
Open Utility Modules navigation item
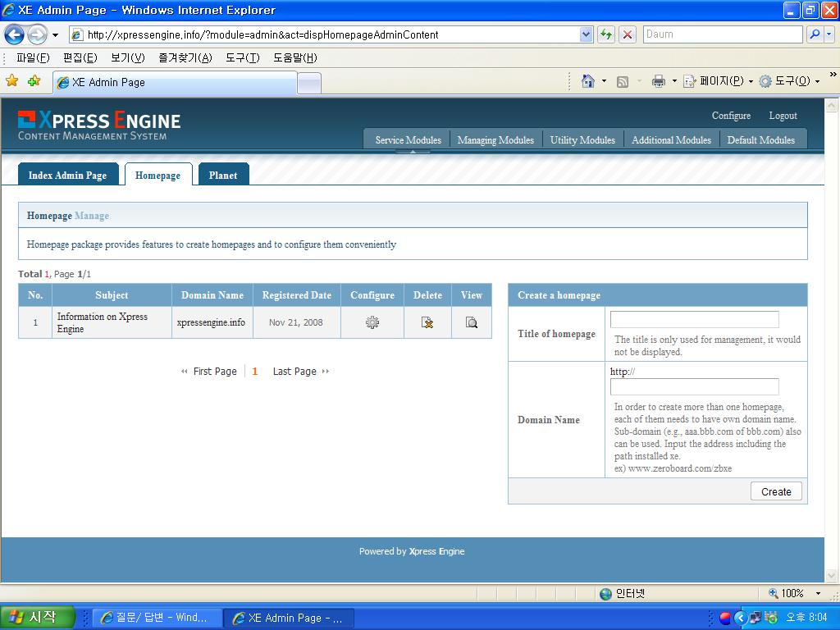pyautogui.click(x=582, y=139)
